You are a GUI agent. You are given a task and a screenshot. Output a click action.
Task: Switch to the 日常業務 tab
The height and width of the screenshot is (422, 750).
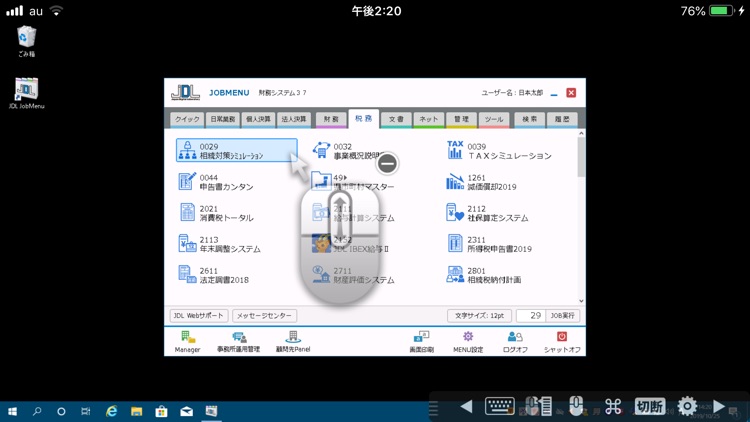(223, 119)
